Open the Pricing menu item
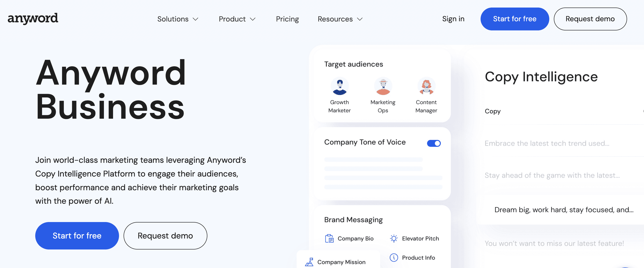 click(x=287, y=19)
